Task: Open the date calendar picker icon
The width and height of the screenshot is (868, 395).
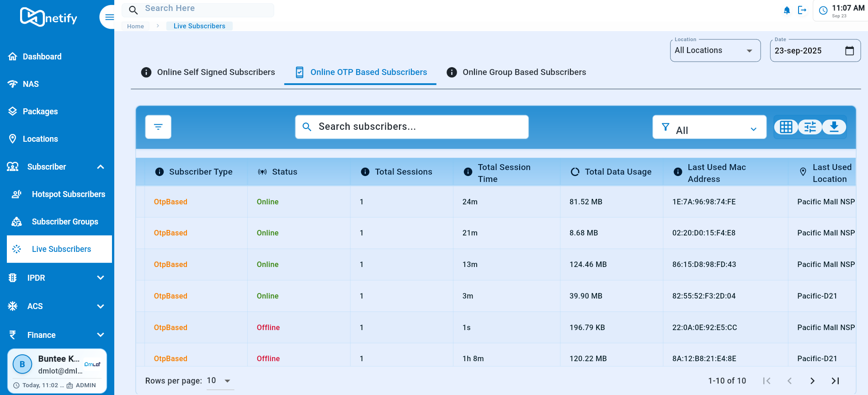Action: pos(849,51)
